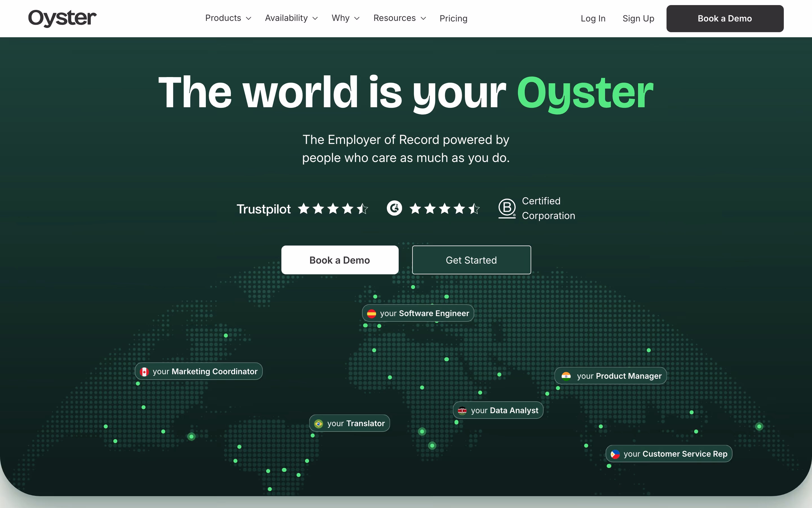
Task: Click the 'your Data Analyst' map tag
Action: pyautogui.click(x=498, y=411)
